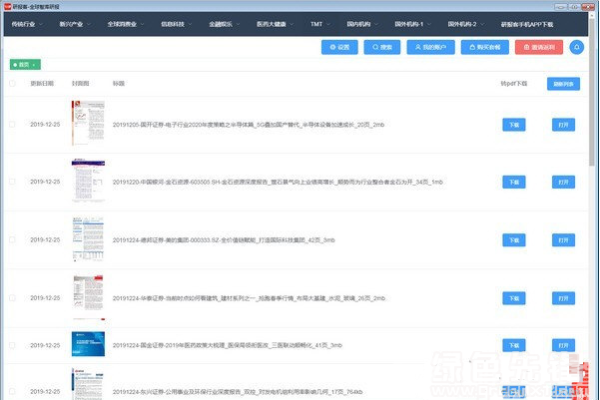The height and width of the screenshot is (400, 600).
Task: Click title text of 金石资源 603505 report
Action: click(277, 182)
